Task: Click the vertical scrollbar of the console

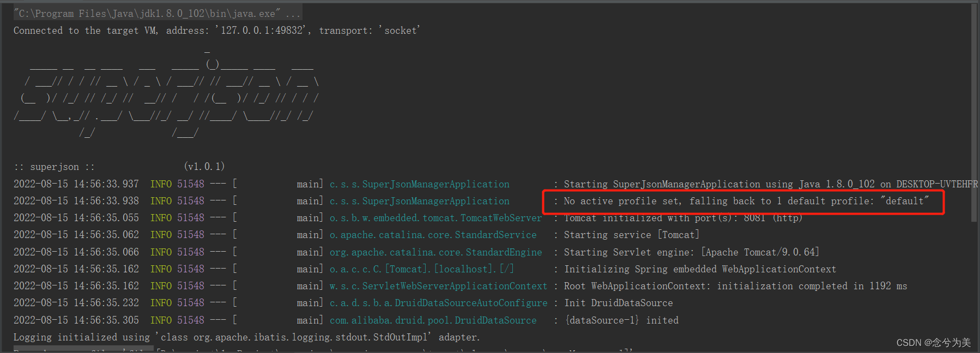Action: coord(974,112)
